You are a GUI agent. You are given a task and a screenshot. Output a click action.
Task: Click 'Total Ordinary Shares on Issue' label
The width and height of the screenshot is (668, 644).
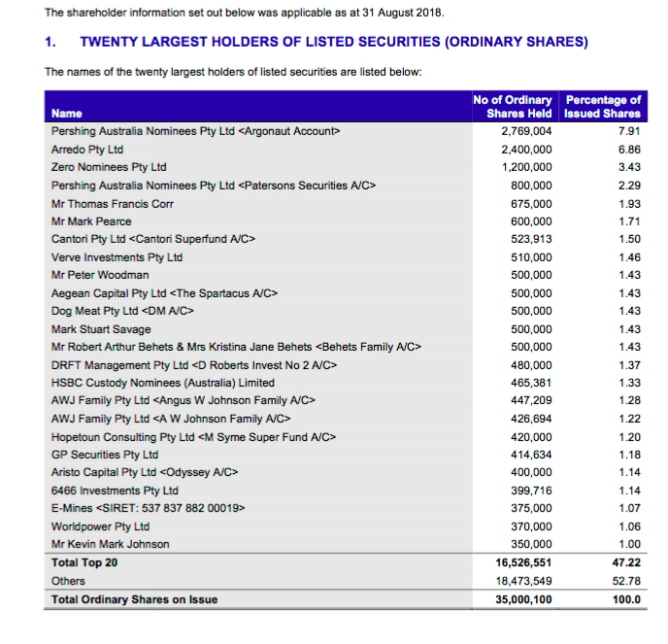pyautogui.click(x=135, y=599)
